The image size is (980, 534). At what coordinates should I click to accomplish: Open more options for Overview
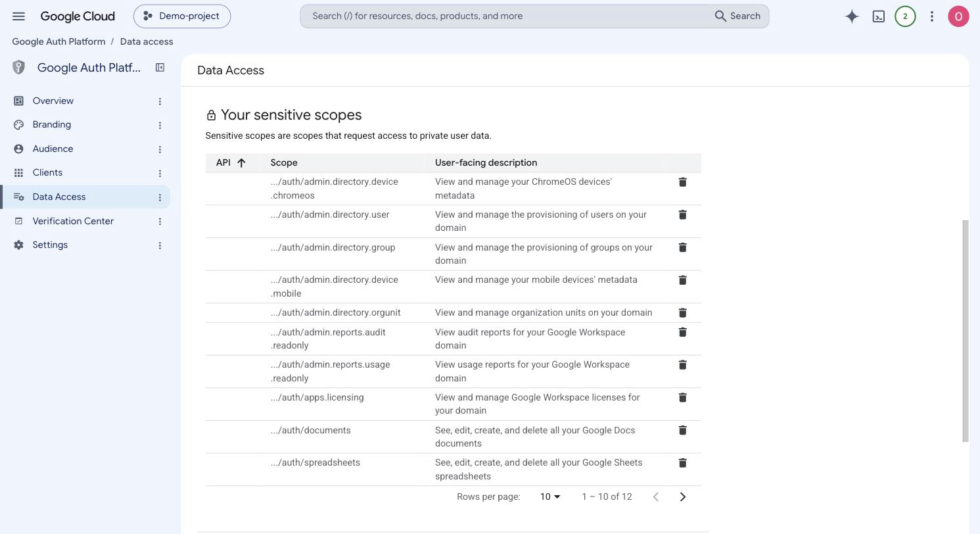pos(160,101)
